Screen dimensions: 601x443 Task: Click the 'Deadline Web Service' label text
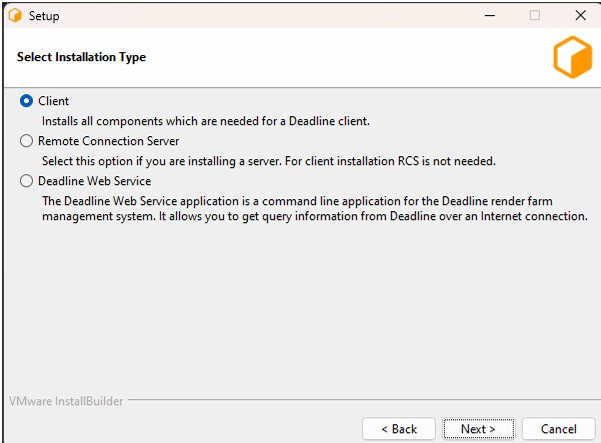[94, 181]
